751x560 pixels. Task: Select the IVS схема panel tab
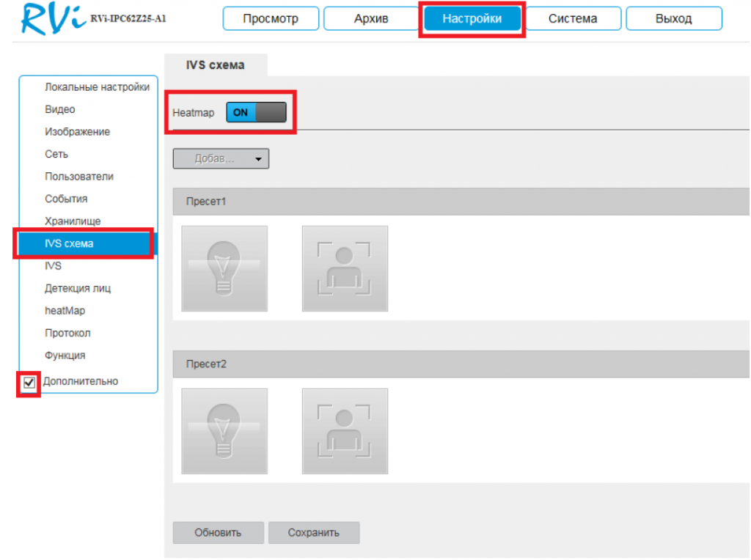coord(216,65)
